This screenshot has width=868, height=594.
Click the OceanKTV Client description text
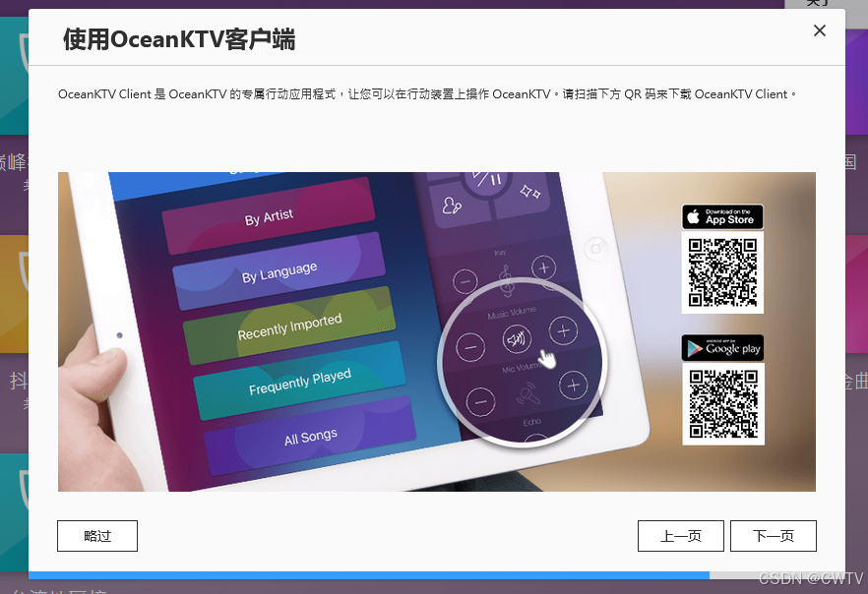(x=427, y=94)
